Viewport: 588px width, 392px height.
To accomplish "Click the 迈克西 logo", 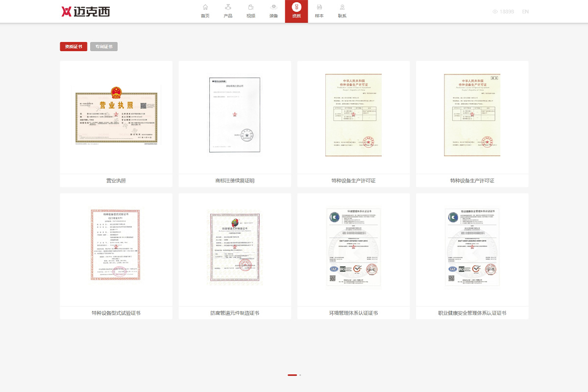I will tap(85, 11).
